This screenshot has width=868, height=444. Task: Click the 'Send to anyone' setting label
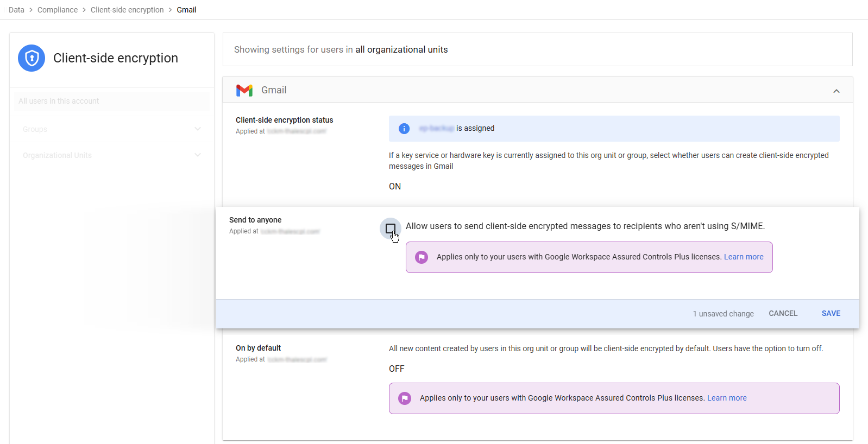(x=255, y=220)
